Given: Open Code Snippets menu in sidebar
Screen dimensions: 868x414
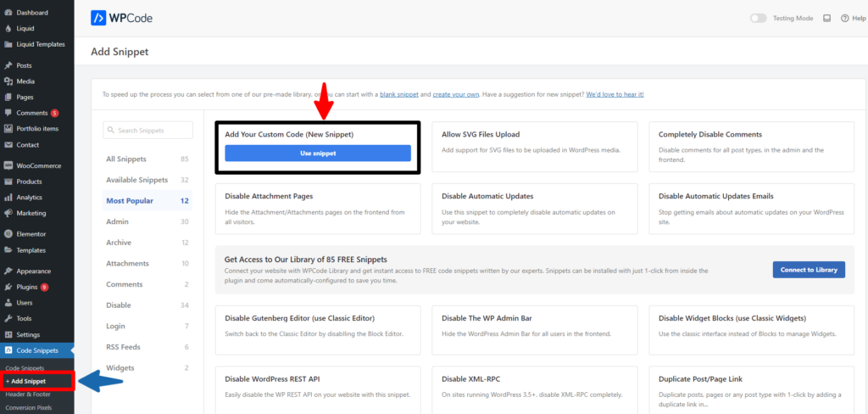Looking at the screenshot, I should [38, 350].
